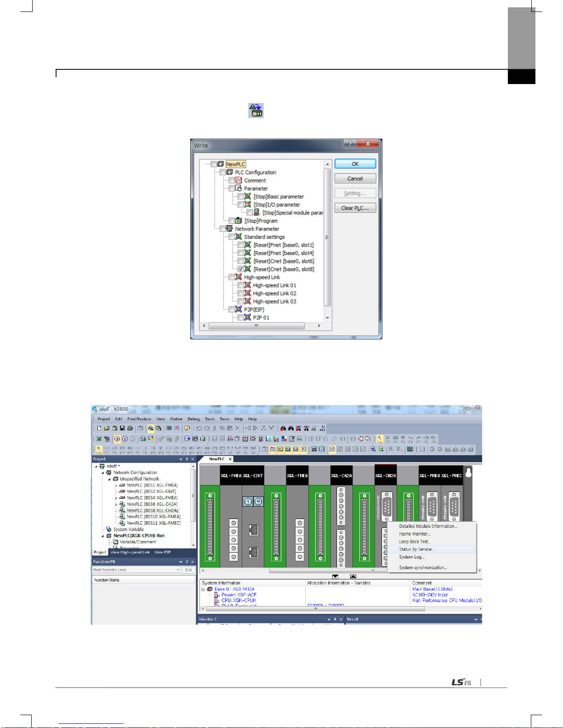Image resolution: width=563 pixels, height=728 pixels.
Task: Click the Run mode play icon
Action: pyautogui.click(x=117, y=439)
